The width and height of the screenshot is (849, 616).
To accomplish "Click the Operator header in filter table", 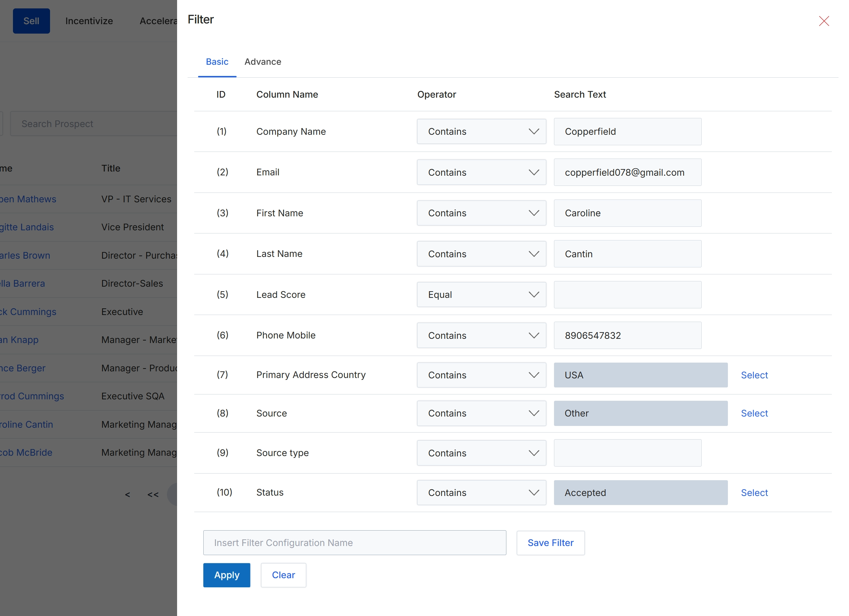I will (436, 95).
